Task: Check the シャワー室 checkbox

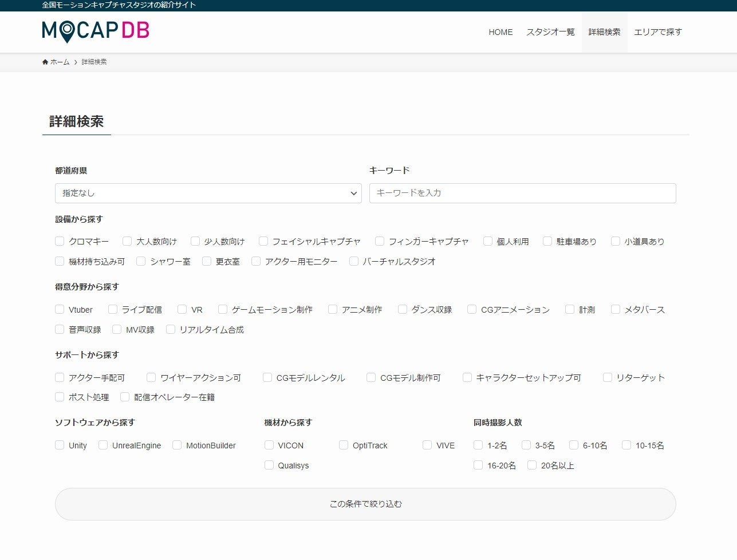Action: (x=141, y=261)
